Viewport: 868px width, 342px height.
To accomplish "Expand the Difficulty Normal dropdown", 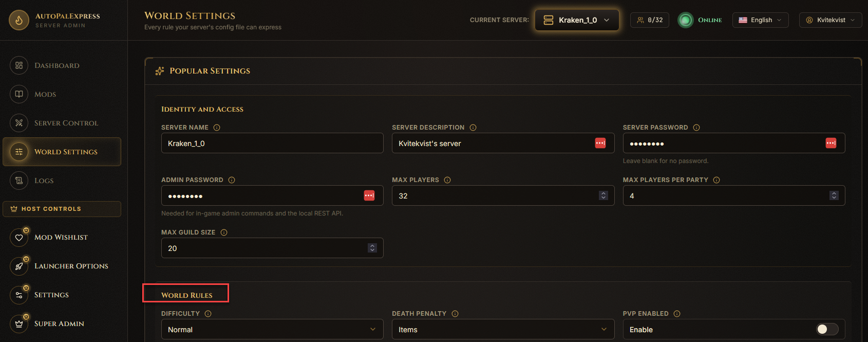I will click(272, 329).
